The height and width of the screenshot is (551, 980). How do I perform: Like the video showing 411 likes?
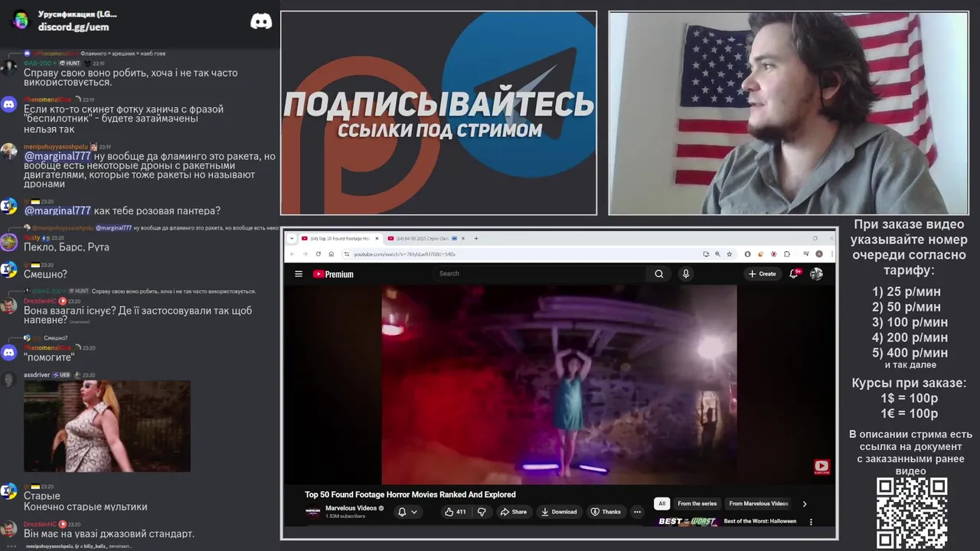tap(456, 512)
